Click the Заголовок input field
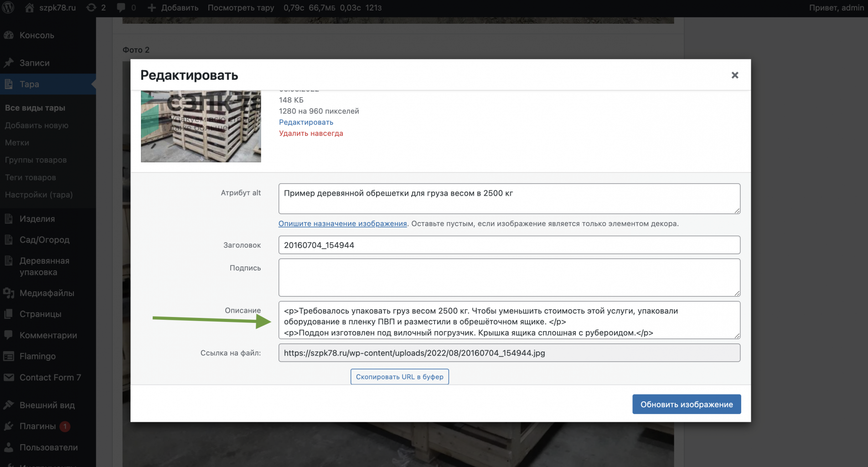This screenshot has width=868, height=467. pyautogui.click(x=509, y=245)
